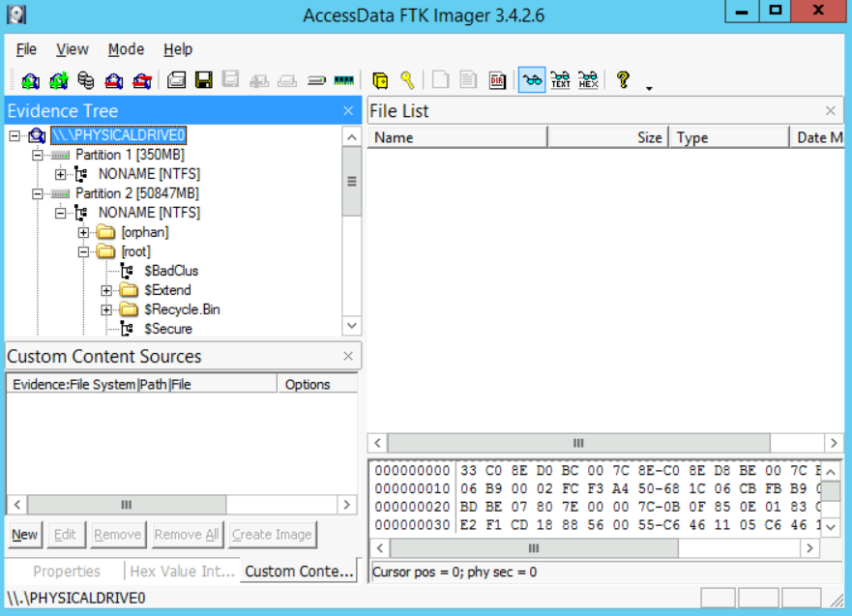This screenshot has width=852, height=616.
Task: Select the \\.\PHYSICALDRIVE0 root item
Action: pyautogui.click(x=118, y=135)
